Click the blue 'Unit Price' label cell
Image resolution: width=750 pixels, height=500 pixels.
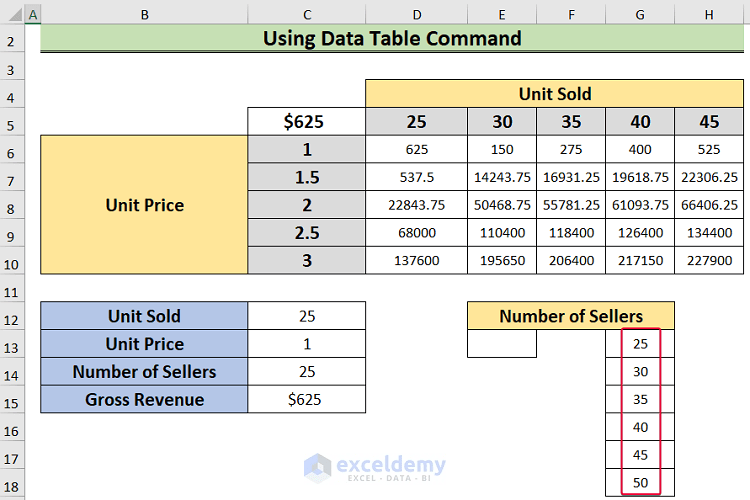point(144,344)
